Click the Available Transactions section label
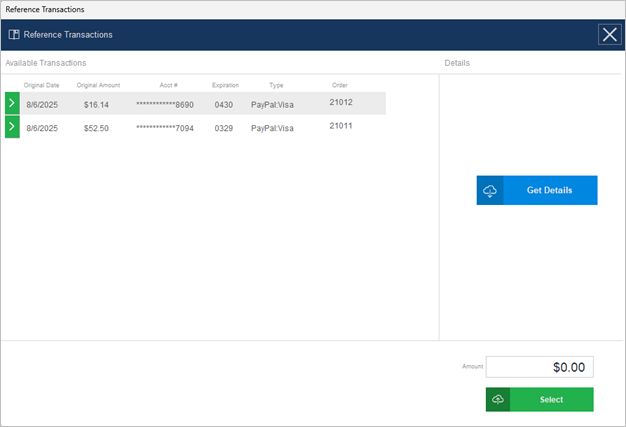The width and height of the screenshot is (626, 427). (x=46, y=63)
